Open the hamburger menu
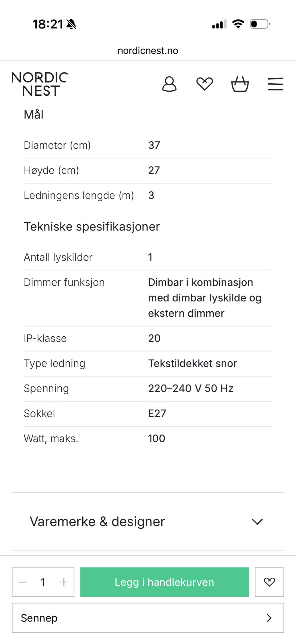Screen dimensions: 296x644 coord(275,84)
